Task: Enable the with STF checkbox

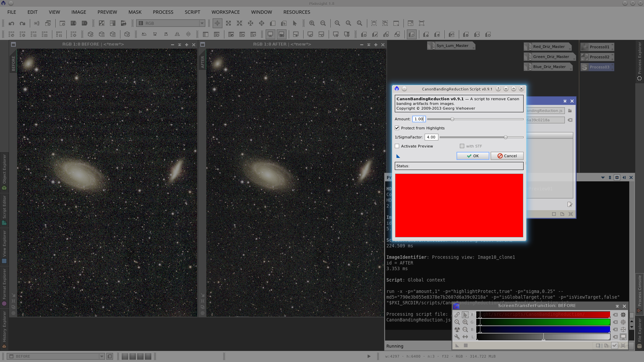Action: [462, 146]
